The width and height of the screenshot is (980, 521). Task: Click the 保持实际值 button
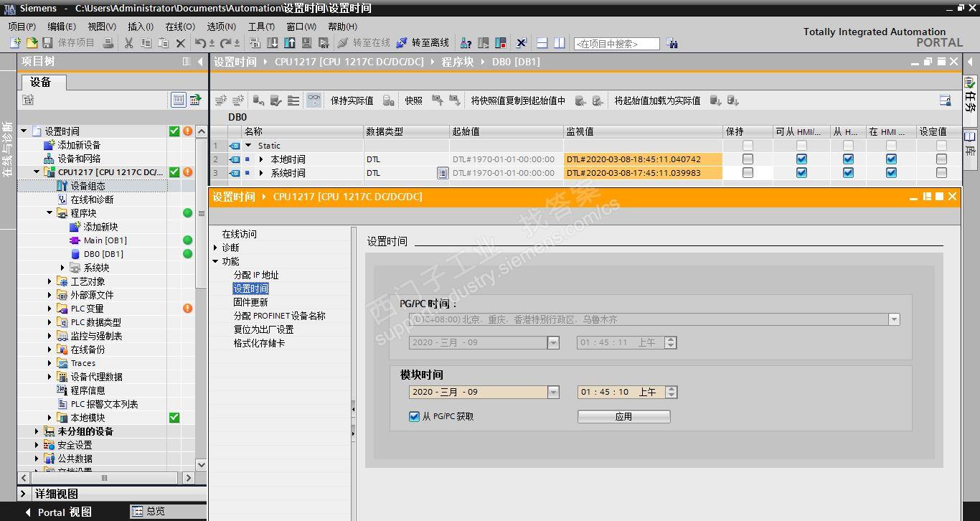(352, 100)
